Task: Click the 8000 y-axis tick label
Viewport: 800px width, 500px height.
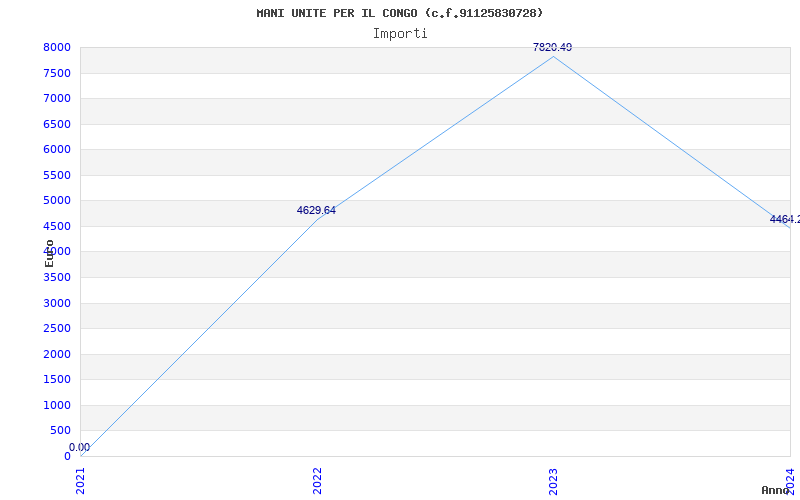Action: click(57, 47)
